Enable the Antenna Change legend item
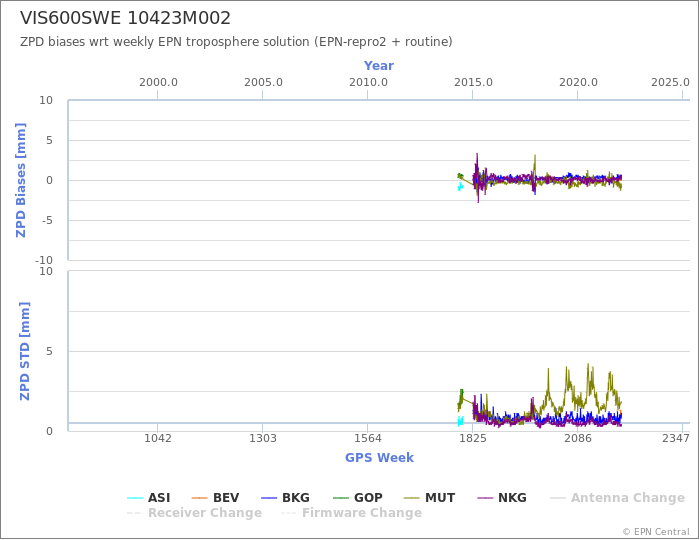This screenshot has width=700, height=540. click(617, 498)
